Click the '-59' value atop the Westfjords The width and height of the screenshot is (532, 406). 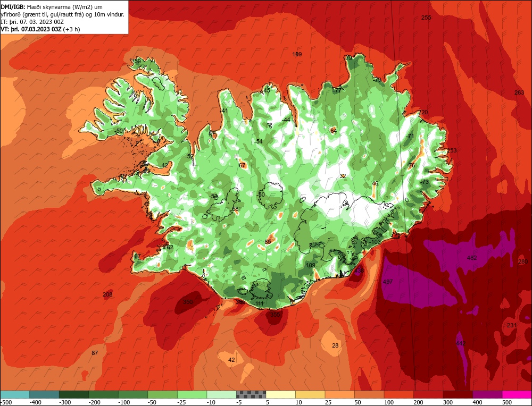pos(136,61)
